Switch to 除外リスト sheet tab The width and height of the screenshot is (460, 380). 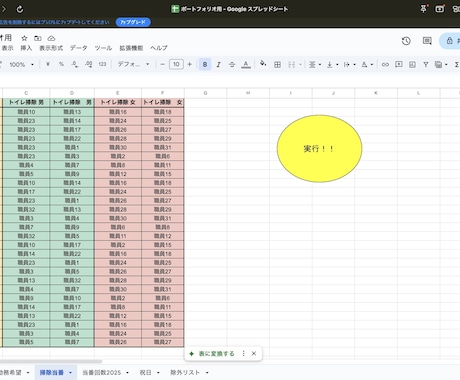(185, 373)
